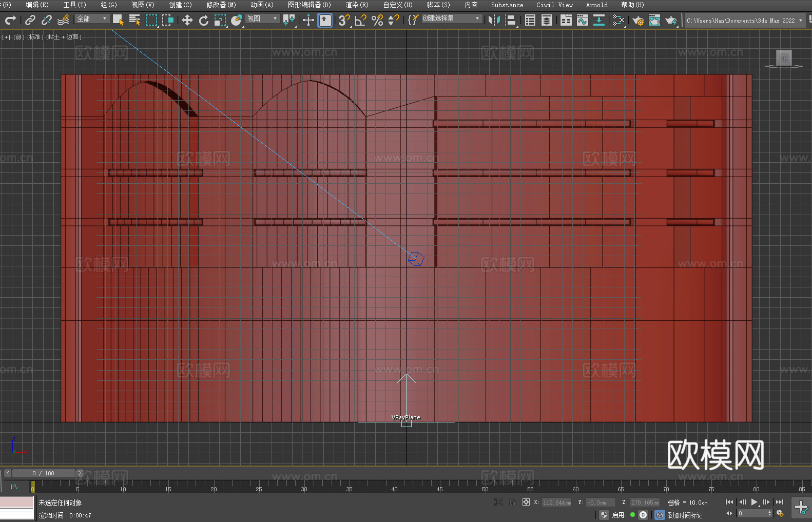Viewport: 812px width, 522px height.
Task: Click the time slider 0 / 100 handle
Action: point(44,473)
